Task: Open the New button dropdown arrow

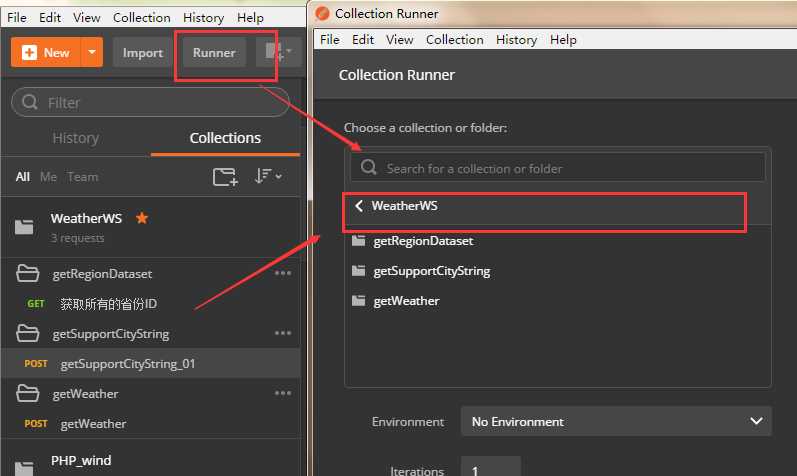Action: click(x=92, y=52)
